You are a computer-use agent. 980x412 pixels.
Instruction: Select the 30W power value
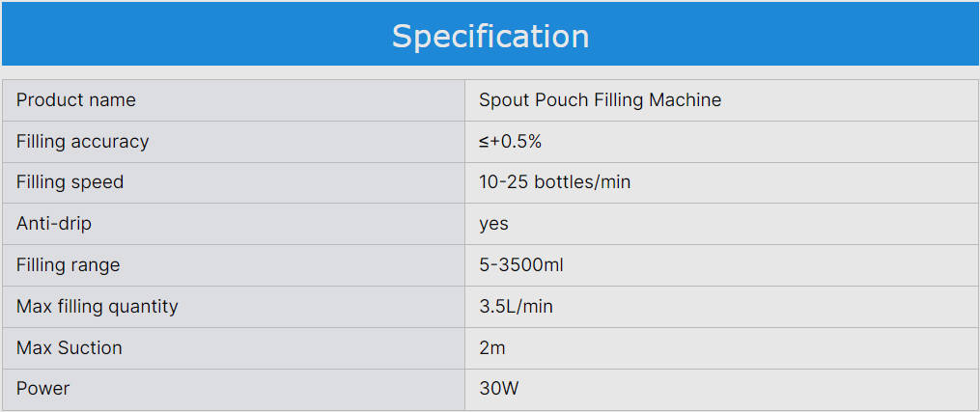pyautogui.click(x=498, y=389)
